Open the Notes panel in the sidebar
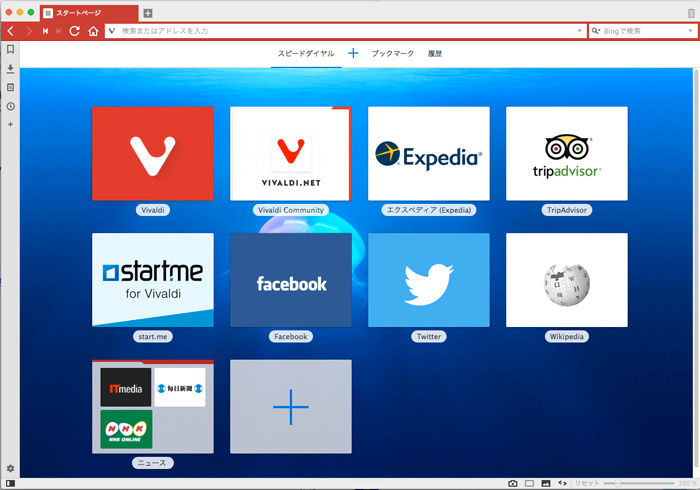Image resolution: width=700 pixels, height=490 pixels. (10, 87)
